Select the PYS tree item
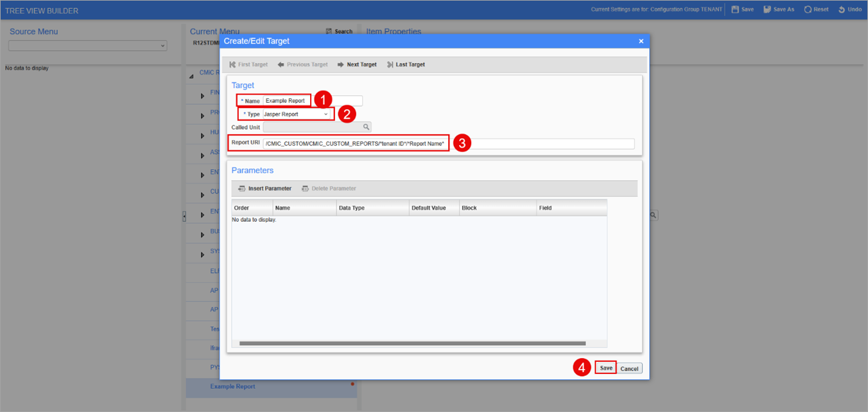 pos(215,367)
